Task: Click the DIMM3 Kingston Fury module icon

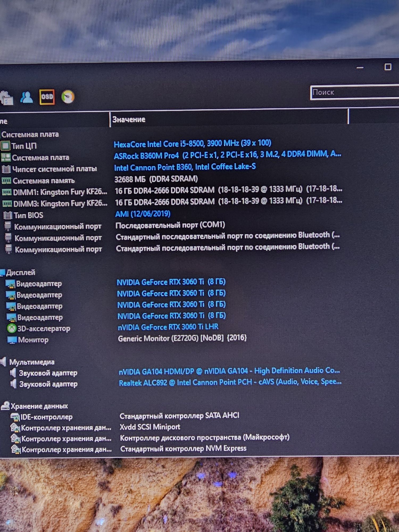Action: [7, 203]
